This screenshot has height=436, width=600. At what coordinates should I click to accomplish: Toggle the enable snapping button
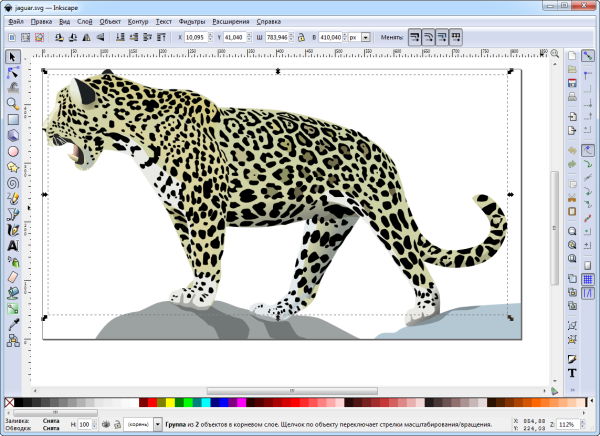tap(588, 56)
